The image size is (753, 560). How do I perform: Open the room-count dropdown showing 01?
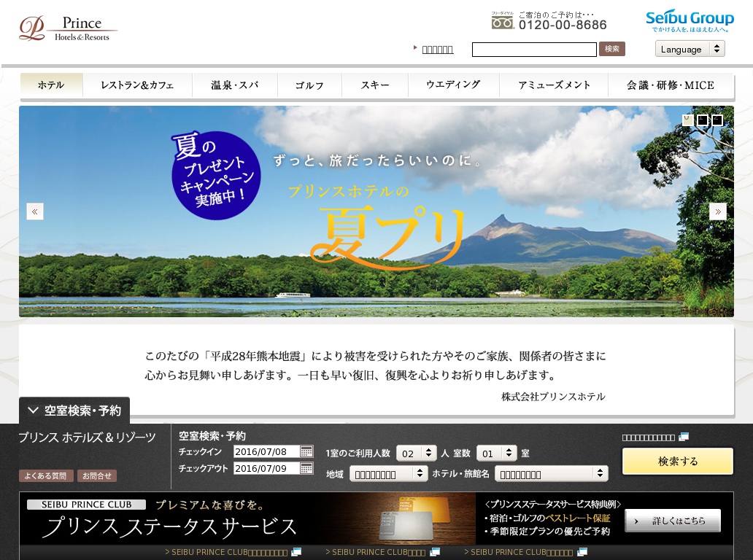[496, 453]
